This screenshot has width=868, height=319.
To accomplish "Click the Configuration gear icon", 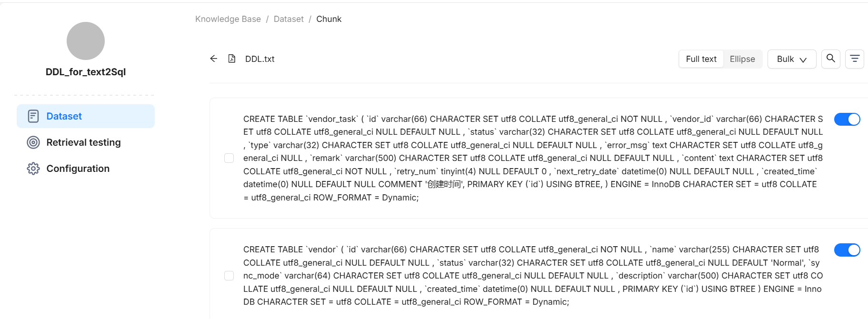I will (x=32, y=168).
